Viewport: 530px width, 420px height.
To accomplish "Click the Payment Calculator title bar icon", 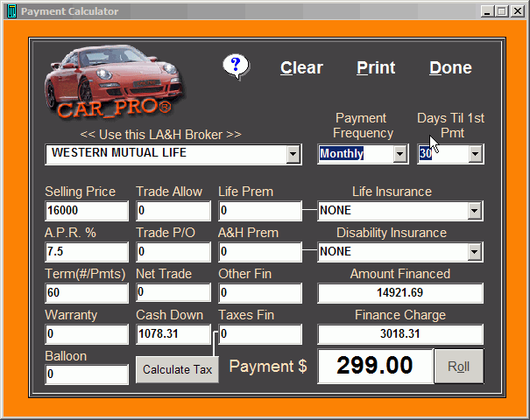I will click(x=11, y=11).
